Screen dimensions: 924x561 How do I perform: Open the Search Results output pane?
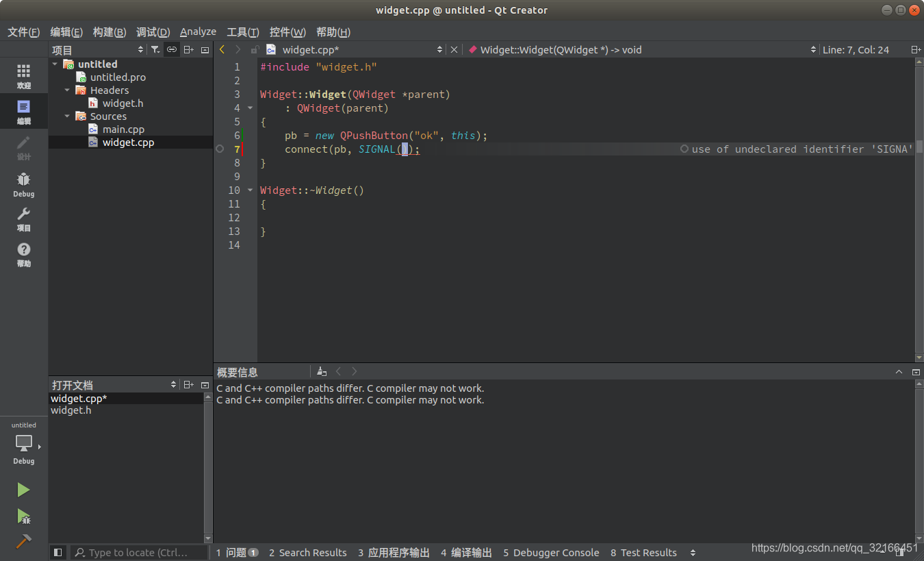click(x=307, y=552)
